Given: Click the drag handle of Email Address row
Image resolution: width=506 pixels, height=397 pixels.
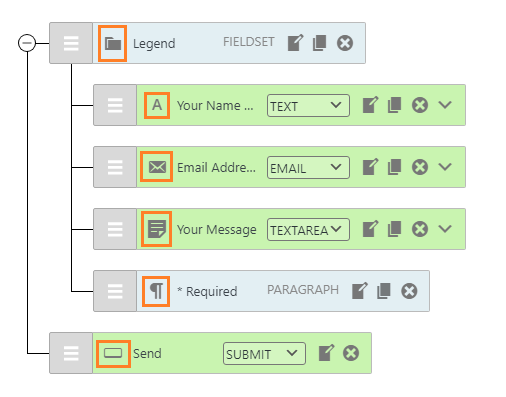Looking at the screenshot, I should coord(115,167).
